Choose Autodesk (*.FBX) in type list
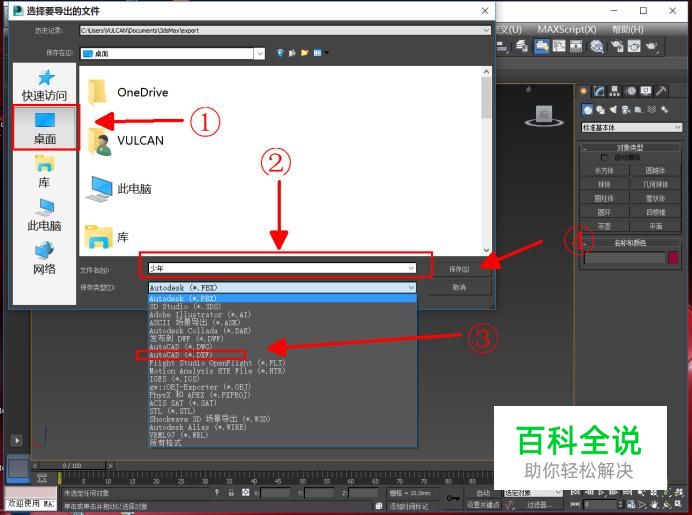Image resolution: width=692 pixels, height=515 pixels. (282, 299)
